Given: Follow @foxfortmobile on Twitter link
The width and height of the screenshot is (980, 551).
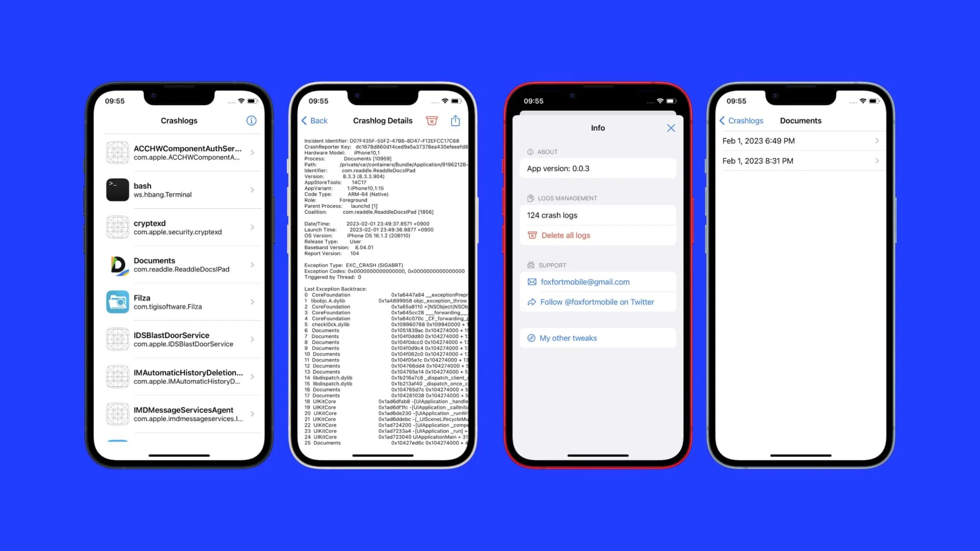Looking at the screenshot, I should tap(597, 302).
